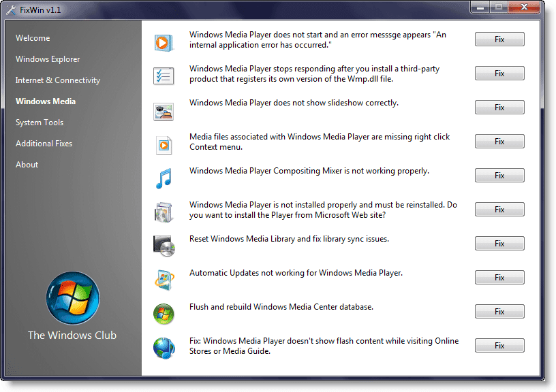Open the Additional Fixes section
This screenshot has width=556, height=392.
click(44, 144)
